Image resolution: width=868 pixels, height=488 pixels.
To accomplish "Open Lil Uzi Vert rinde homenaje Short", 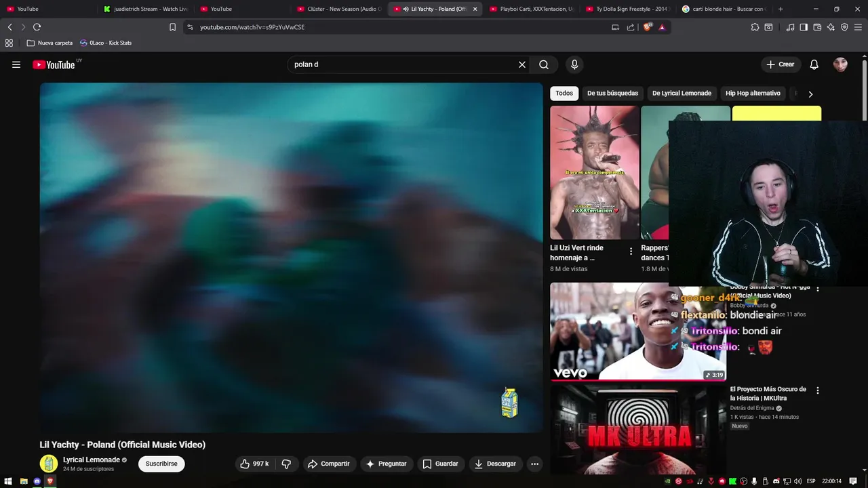I will tap(595, 172).
